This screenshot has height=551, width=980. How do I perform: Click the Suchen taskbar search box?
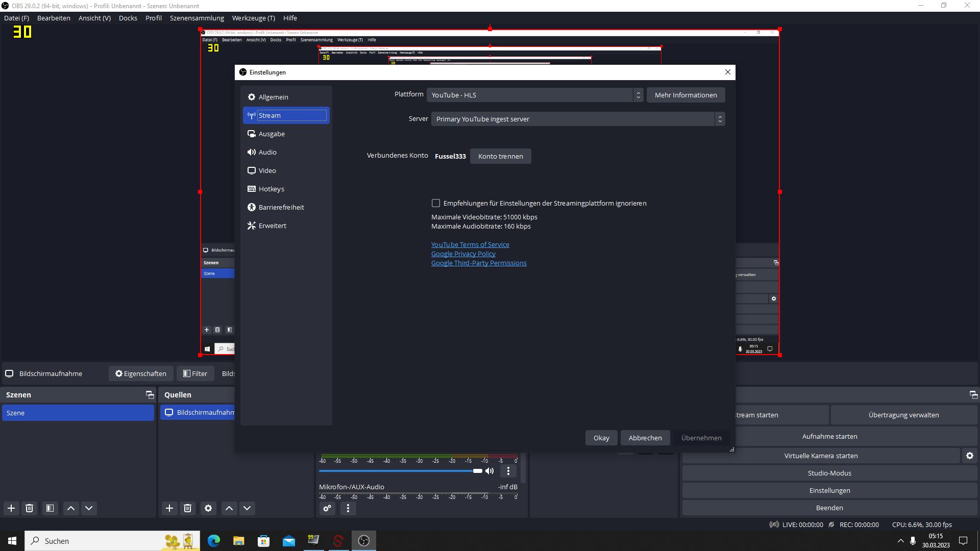pos(112,541)
